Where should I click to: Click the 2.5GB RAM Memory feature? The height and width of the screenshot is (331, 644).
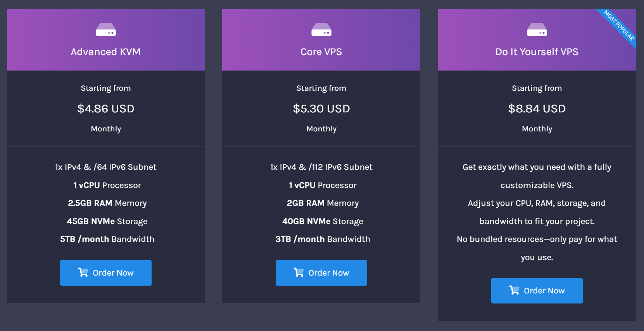pos(107,203)
